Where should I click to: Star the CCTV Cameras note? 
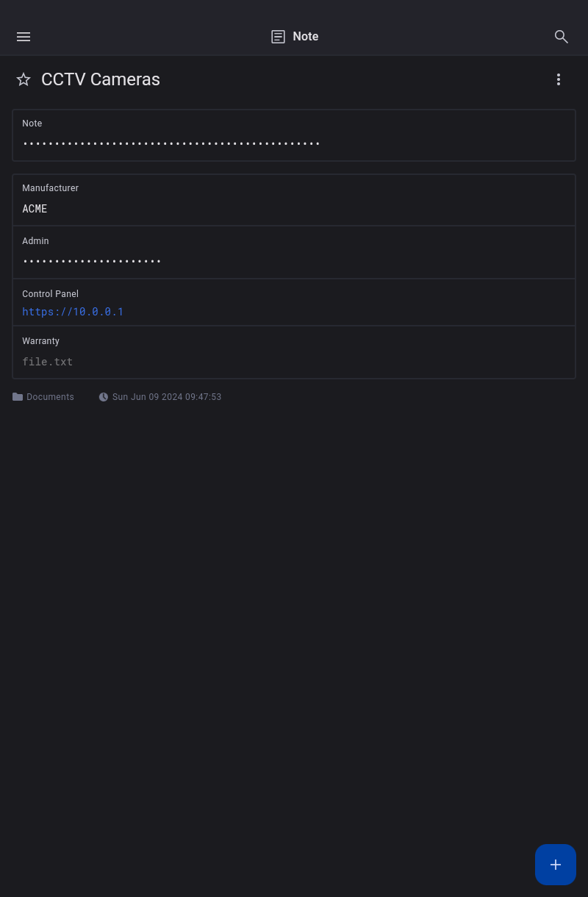coord(24,79)
